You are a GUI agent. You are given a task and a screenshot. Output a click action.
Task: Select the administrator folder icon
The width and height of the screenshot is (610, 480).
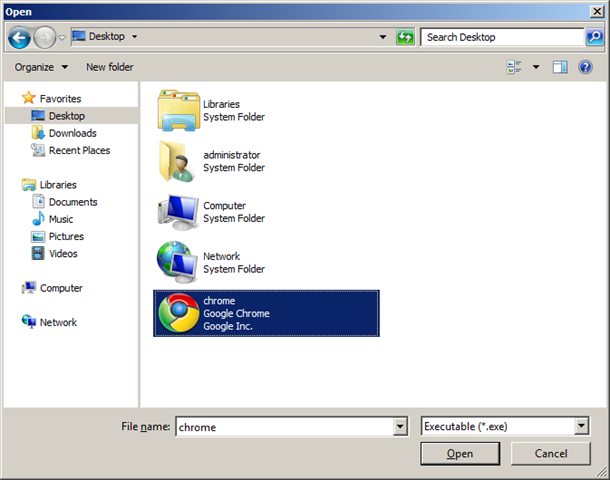coord(178,161)
